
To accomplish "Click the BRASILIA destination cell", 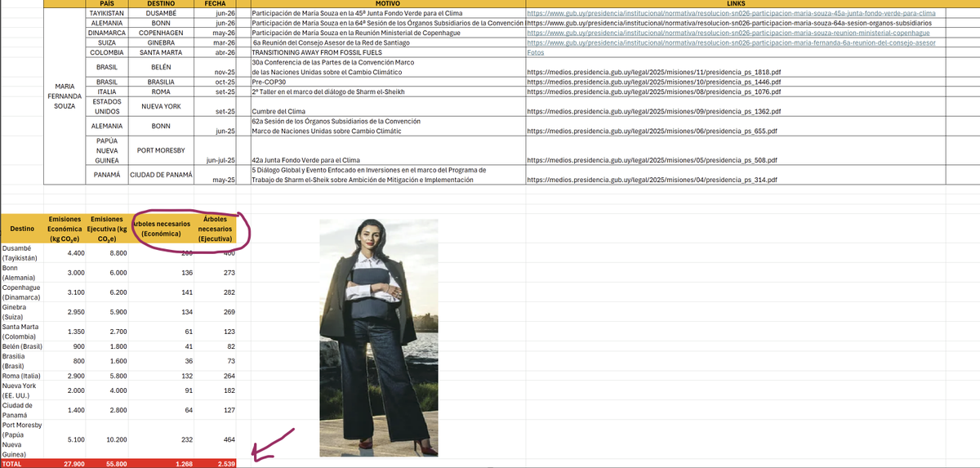I will point(161,82).
